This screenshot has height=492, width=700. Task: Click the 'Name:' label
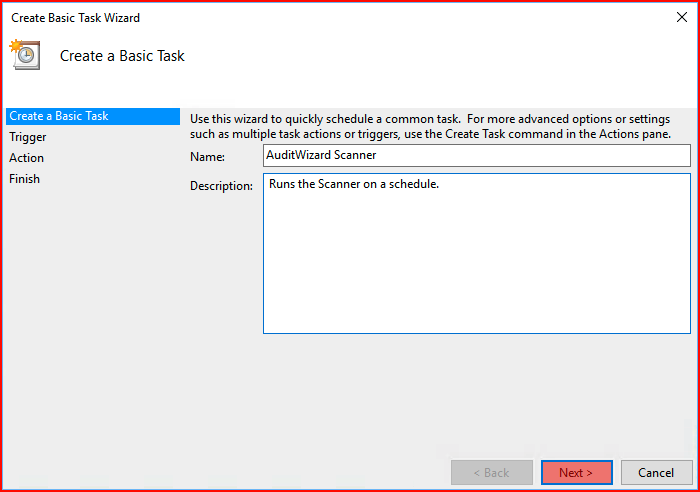click(x=208, y=157)
